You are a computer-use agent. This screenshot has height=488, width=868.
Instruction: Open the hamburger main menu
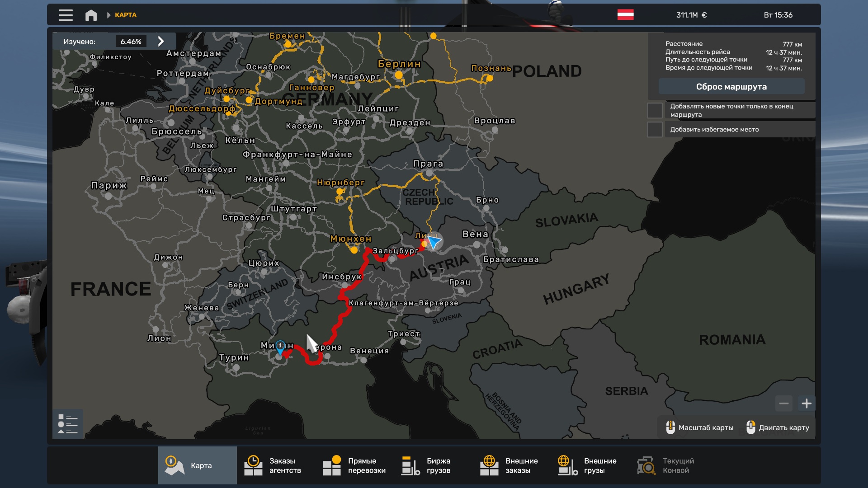(x=66, y=15)
